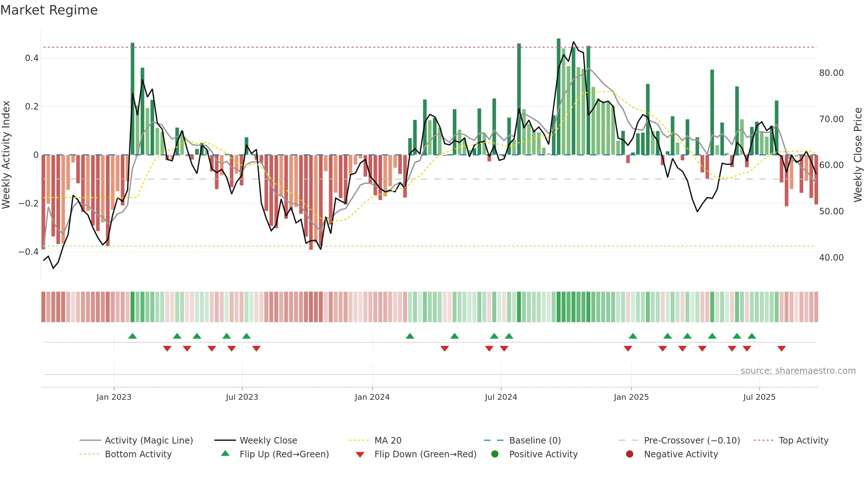Click the 40.00 price axis tick
The height and width of the screenshot is (488, 868).
831,258
